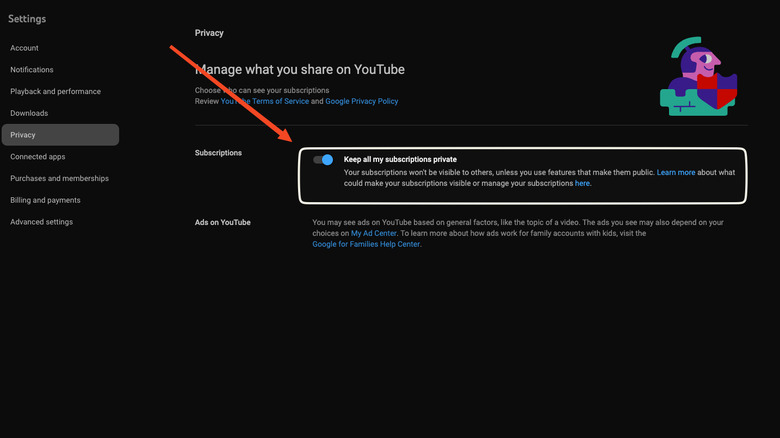Open Playback and performance settings
780x438 pixels.
point(55,92)
